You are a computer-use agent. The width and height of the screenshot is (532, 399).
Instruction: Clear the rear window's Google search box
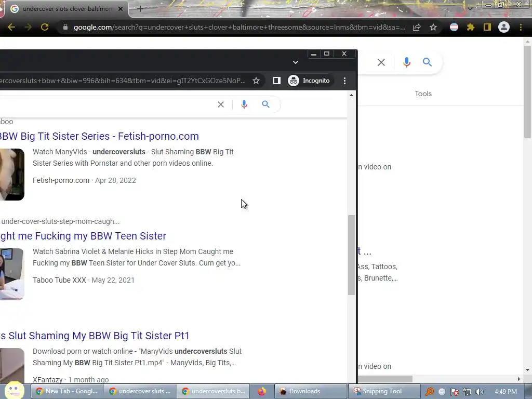381,62
